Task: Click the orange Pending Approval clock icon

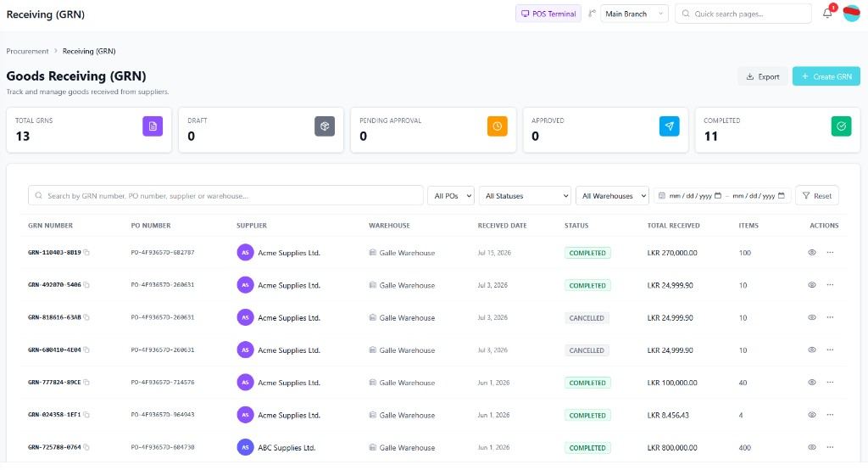Action: 497,126
